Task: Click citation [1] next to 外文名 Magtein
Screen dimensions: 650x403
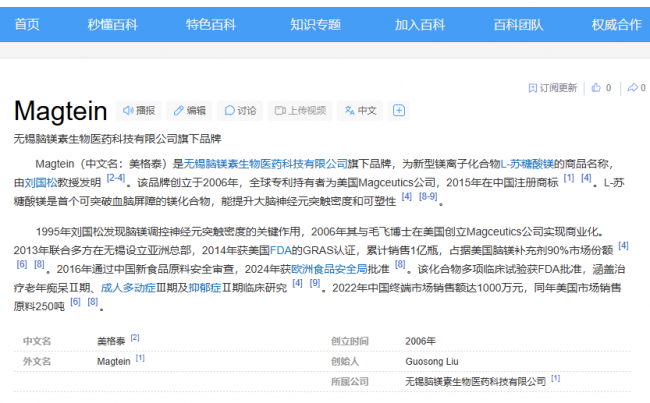Action: click(x=140, y=358)
